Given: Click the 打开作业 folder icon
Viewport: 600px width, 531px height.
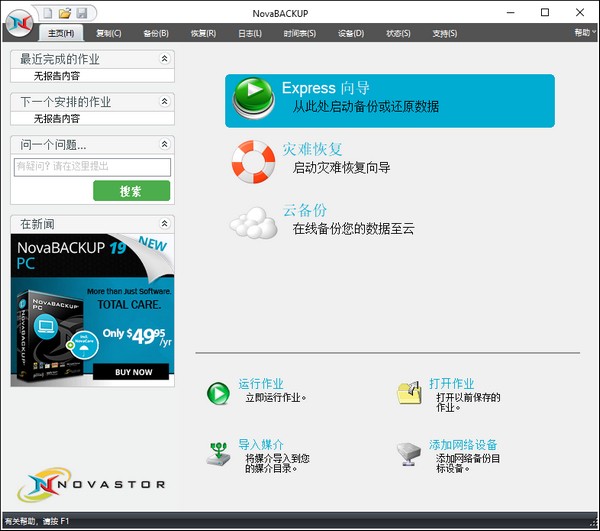Looking at the screenshot, I should pos(408,393).
